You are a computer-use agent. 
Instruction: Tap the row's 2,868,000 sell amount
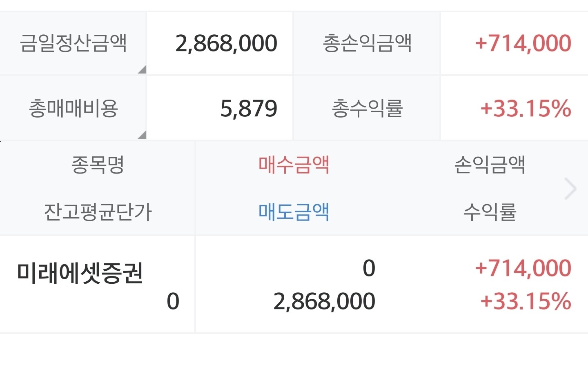coord(324,302)
